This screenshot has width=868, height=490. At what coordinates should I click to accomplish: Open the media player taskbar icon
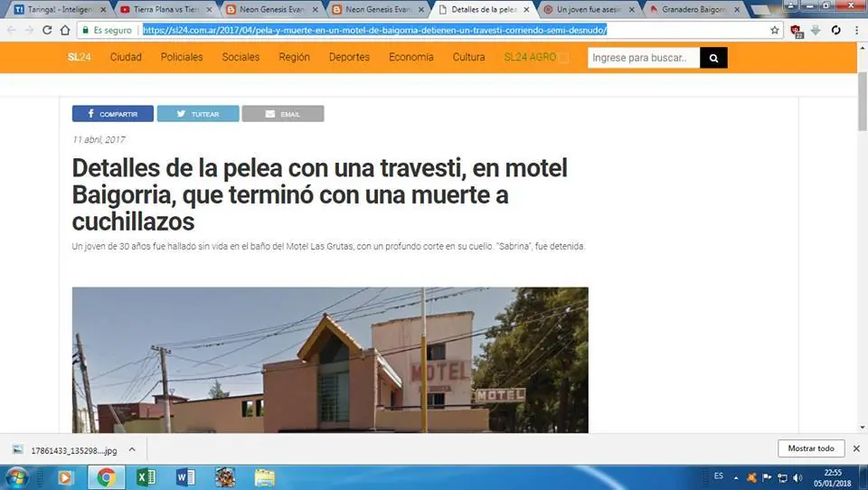click(x=65, y=477)
